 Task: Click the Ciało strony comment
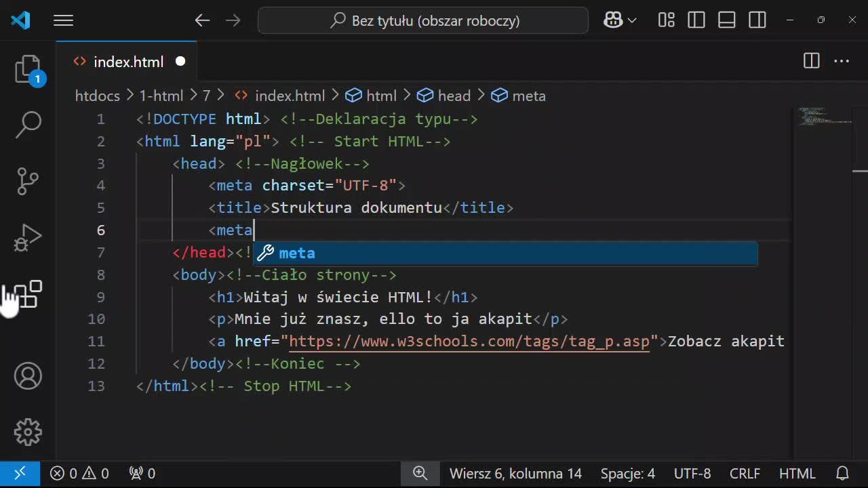[x=312, y=274]
